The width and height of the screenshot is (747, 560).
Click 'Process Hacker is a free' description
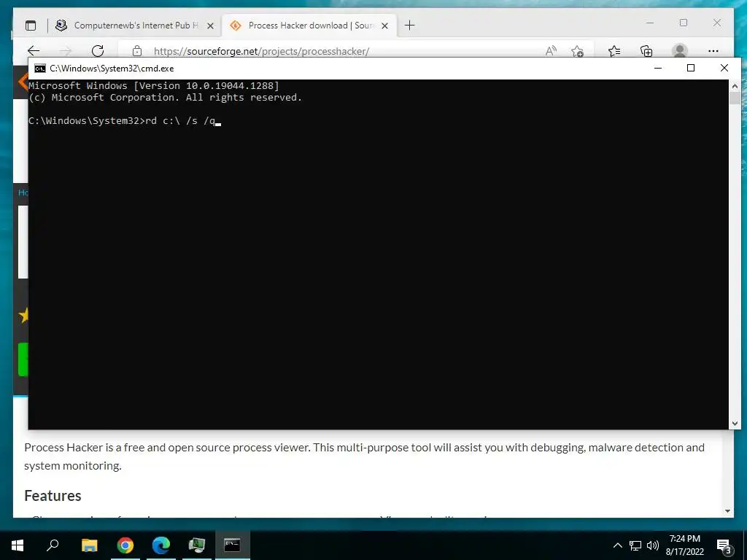(365, 456)
